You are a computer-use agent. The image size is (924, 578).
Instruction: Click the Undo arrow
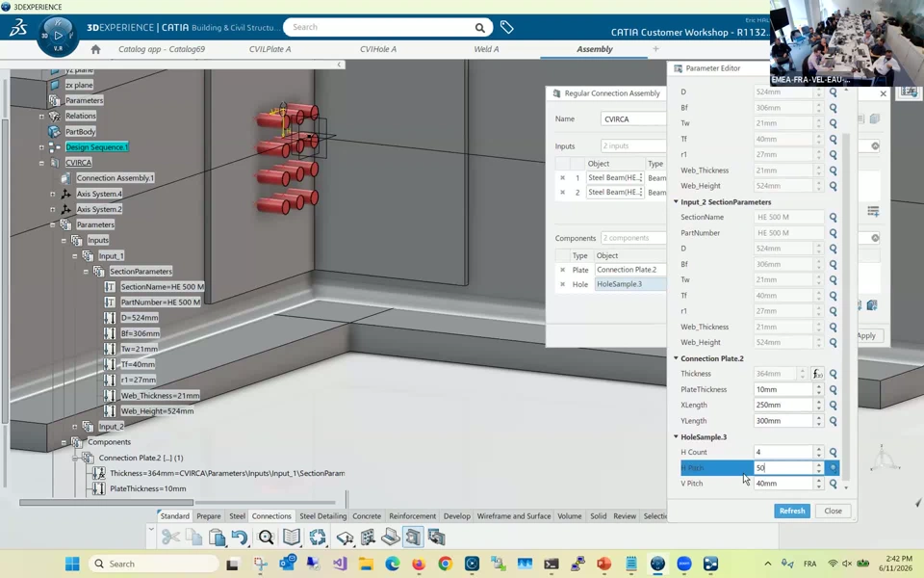(240, 538)
